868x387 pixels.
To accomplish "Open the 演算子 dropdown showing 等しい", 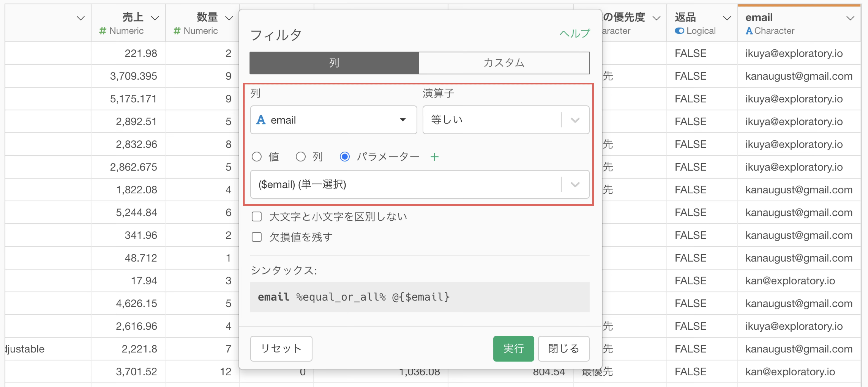I will 505,120.
